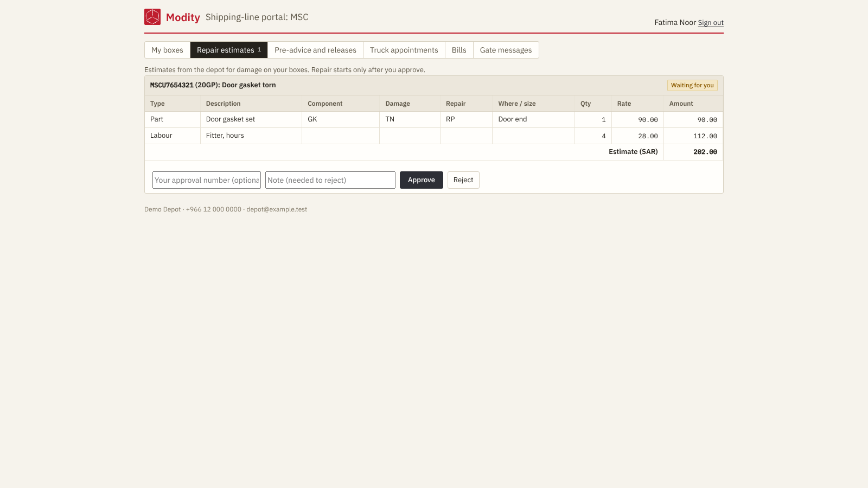The image size is (868, 488).
Task: Click the MSCU7654321 estimate heading
Action: [213, 85]
